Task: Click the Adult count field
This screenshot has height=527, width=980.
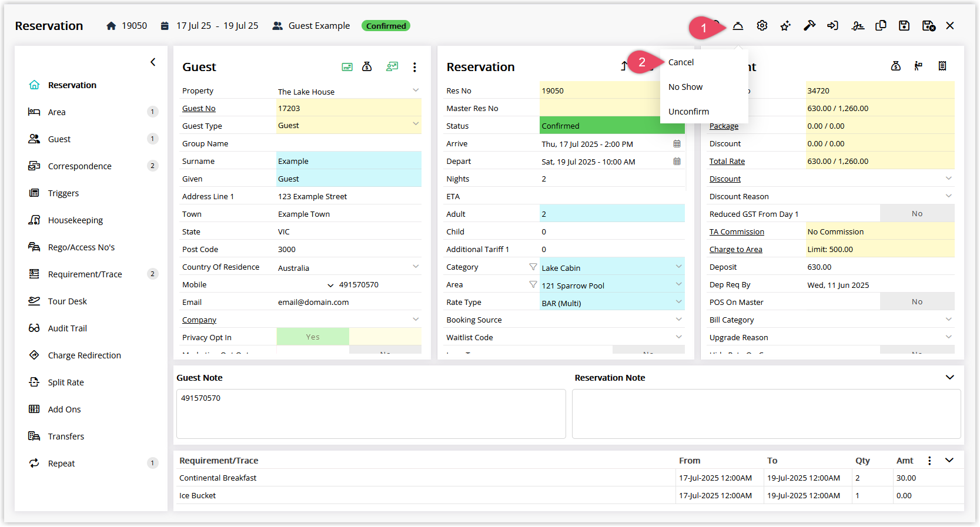Action: pos(612,213)
